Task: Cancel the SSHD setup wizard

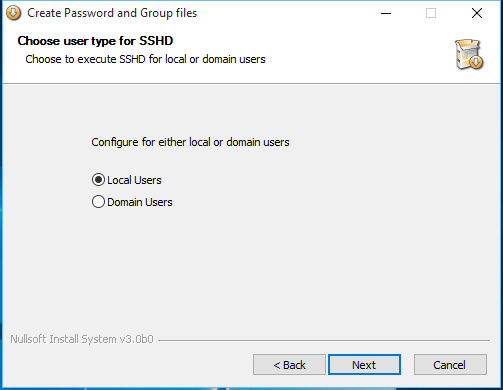Action: (450, 365)
